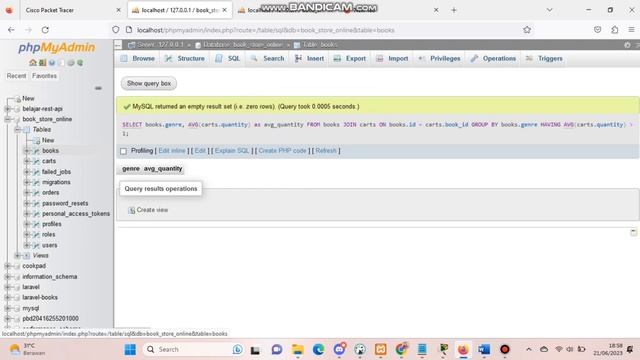Expand the carts table node

27,161
